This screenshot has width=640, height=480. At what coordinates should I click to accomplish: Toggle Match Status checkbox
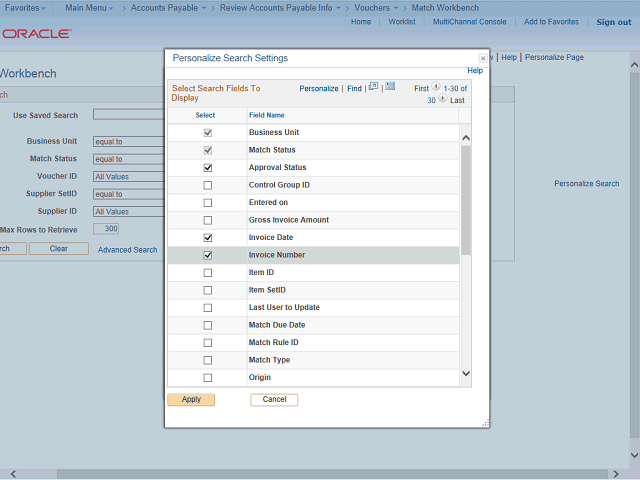pos(208,150)
